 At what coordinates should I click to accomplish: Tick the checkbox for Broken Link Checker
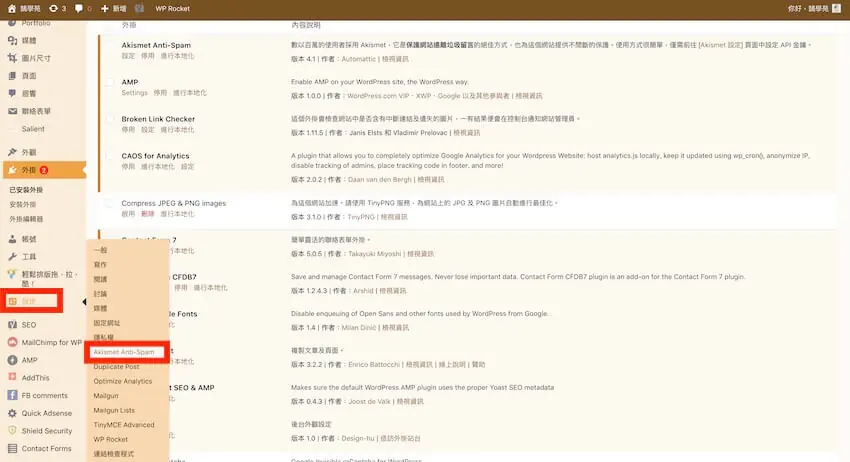[110, 119]
